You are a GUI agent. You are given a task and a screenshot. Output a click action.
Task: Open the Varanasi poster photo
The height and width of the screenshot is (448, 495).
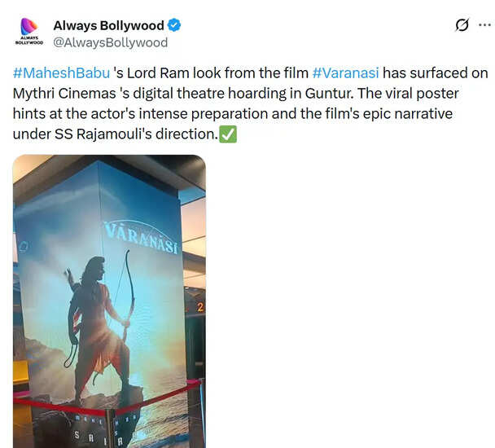[x=109, y=301]
